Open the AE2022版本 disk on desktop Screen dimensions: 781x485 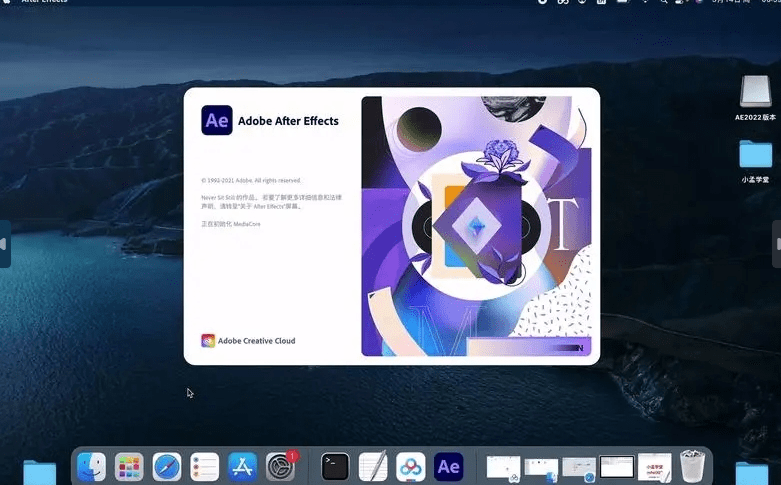pos(755,92)
